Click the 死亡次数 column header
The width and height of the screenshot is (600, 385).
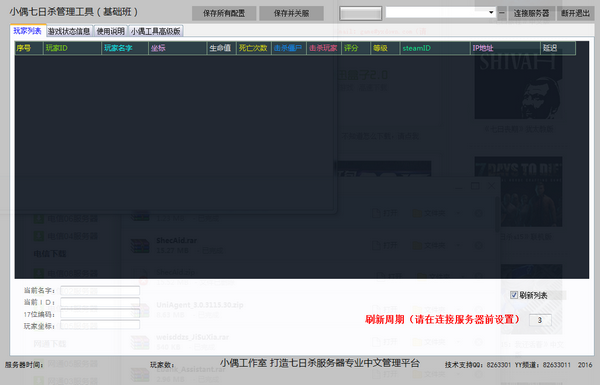(x=254, y=48)
